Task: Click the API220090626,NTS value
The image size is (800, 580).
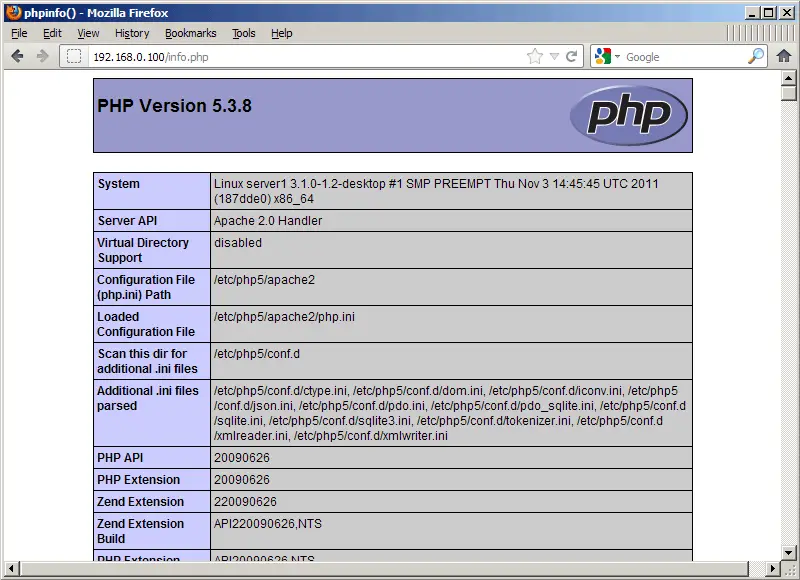Action: pyautogui.click(x=267, y=523)
